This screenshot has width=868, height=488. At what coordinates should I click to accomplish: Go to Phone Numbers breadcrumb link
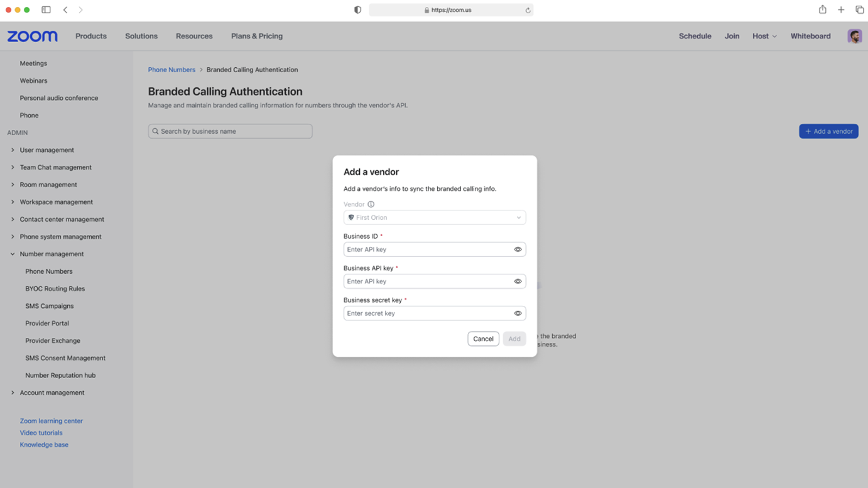(171, 70)
